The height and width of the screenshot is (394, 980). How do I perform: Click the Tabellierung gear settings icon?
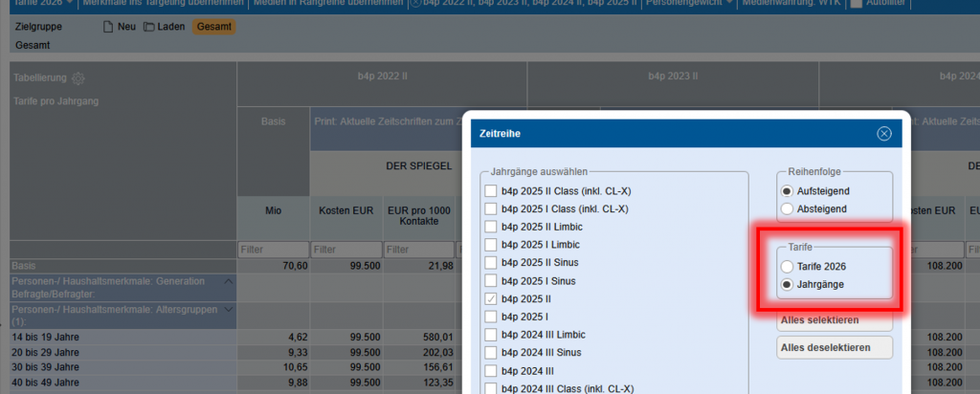coord(78,78)
